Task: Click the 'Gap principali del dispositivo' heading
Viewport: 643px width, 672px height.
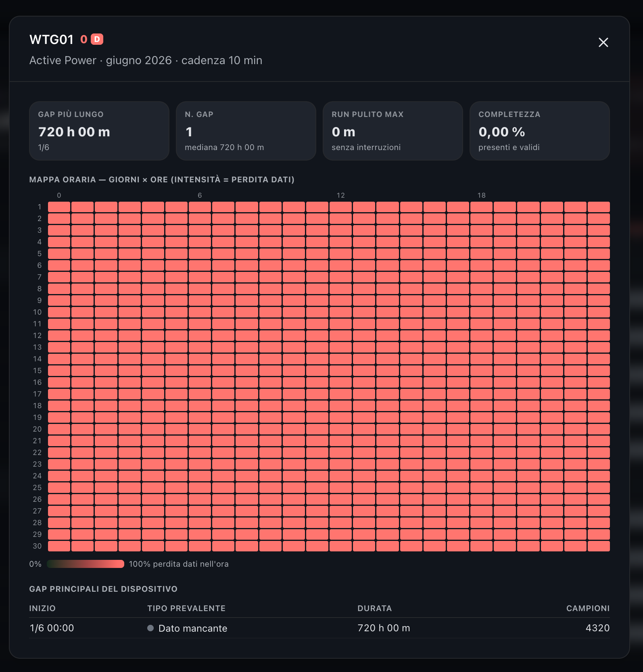Action: pos(103,589)
